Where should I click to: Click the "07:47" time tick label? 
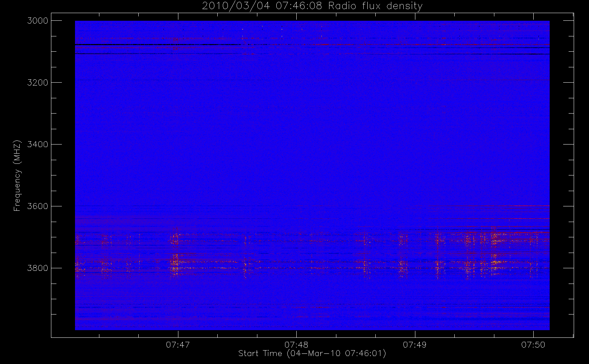178,345
